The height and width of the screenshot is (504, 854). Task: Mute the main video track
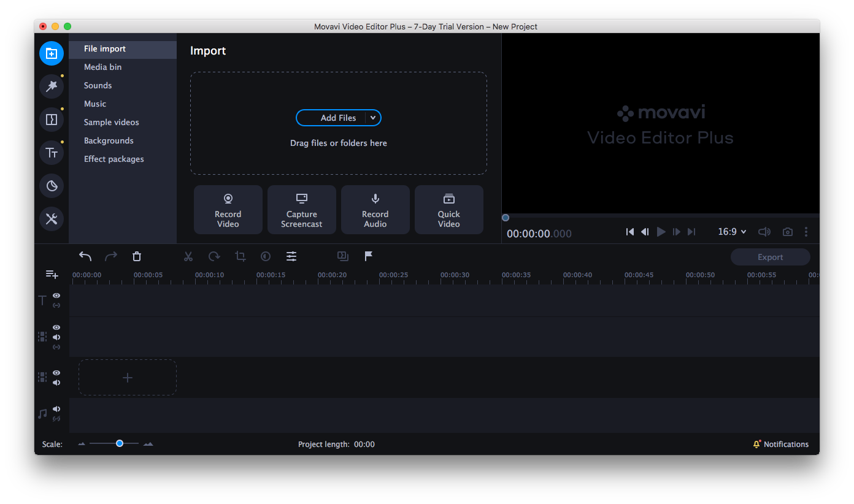point(56,383)
